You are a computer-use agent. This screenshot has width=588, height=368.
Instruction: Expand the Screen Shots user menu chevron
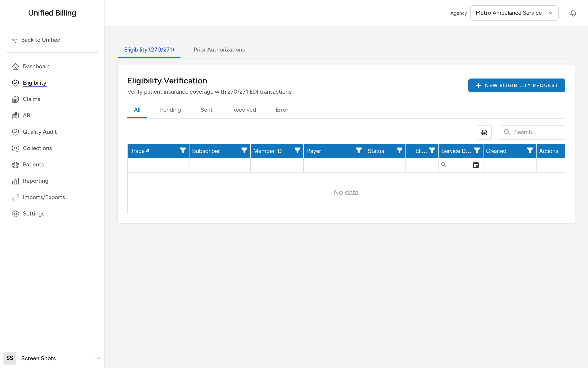(x=97, y=358)
